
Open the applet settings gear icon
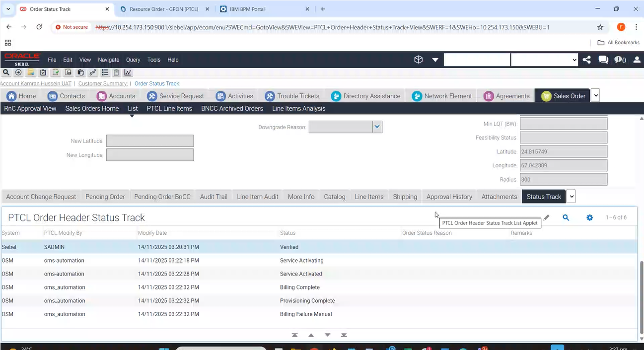pyautogui.click(x=589, y=217)
